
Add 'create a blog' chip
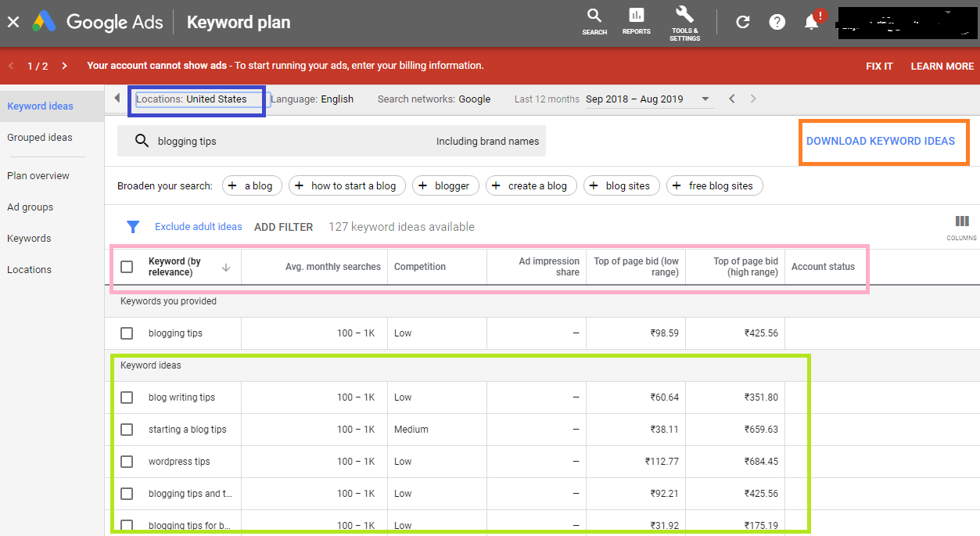(531, 185)
